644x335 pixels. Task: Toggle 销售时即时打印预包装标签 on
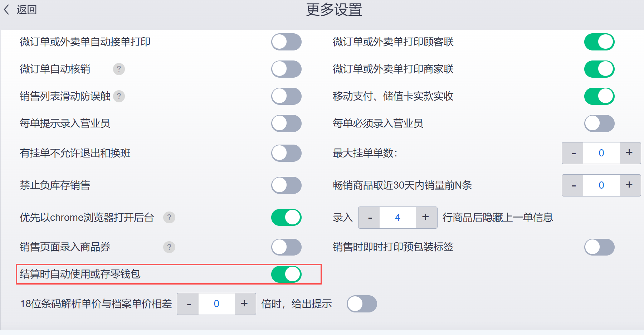[x=599, y=247]
